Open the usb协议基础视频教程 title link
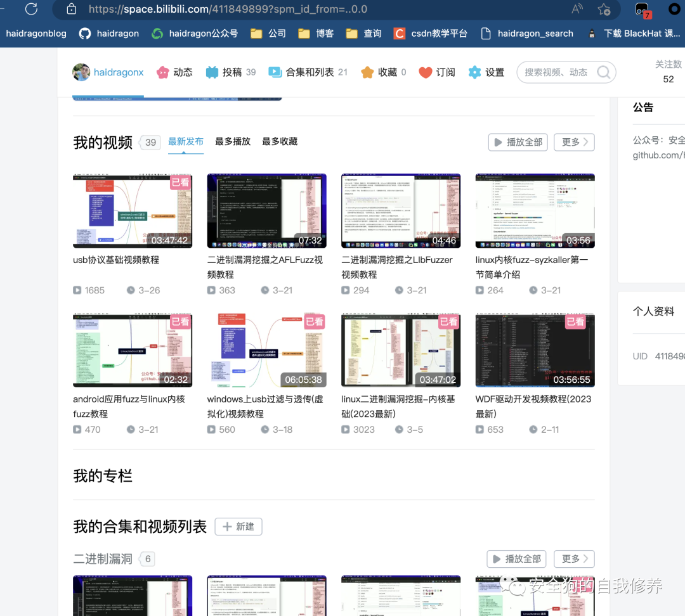 [x=116, y=260]
